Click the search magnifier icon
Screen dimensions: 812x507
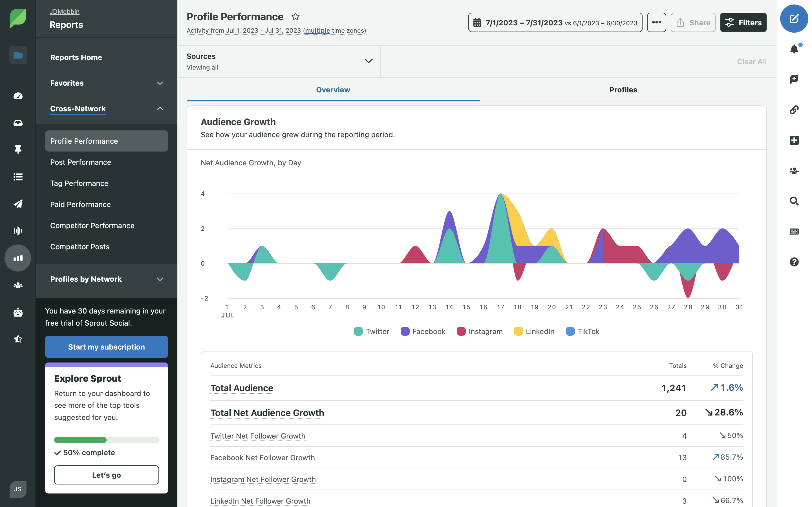tap(794, 201)
